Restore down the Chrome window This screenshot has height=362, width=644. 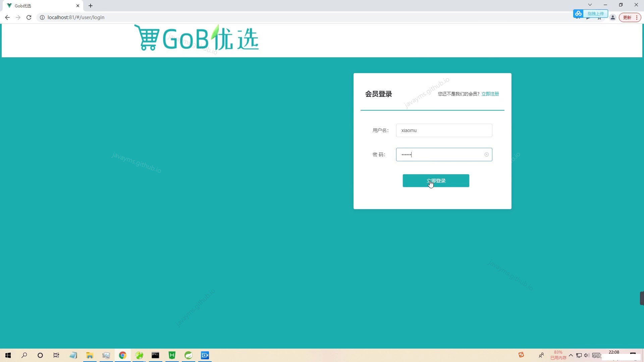(x=621, y=5)
